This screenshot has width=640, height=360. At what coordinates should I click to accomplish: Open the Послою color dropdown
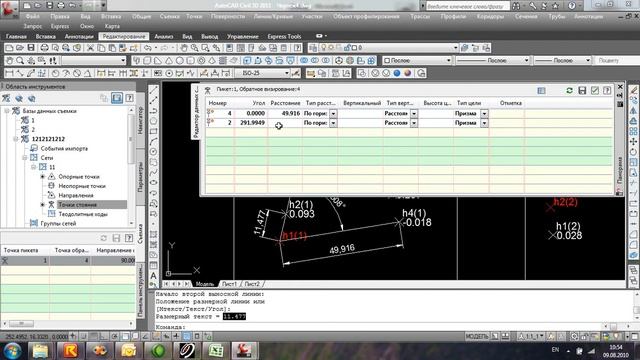coord(448,61)
